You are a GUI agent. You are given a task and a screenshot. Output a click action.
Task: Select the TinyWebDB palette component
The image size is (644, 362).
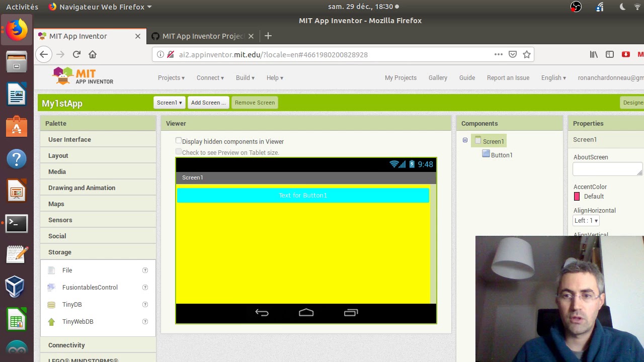click(x=77, y=322)
